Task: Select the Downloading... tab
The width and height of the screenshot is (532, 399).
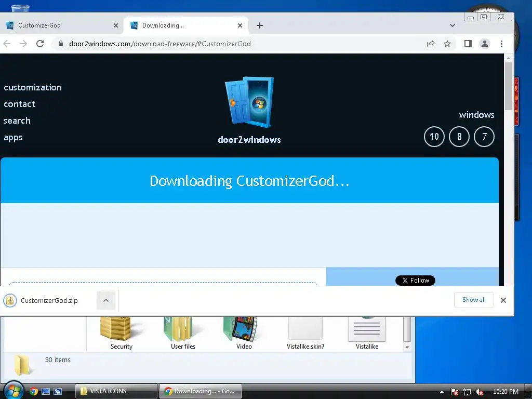Action: [185, 25]
